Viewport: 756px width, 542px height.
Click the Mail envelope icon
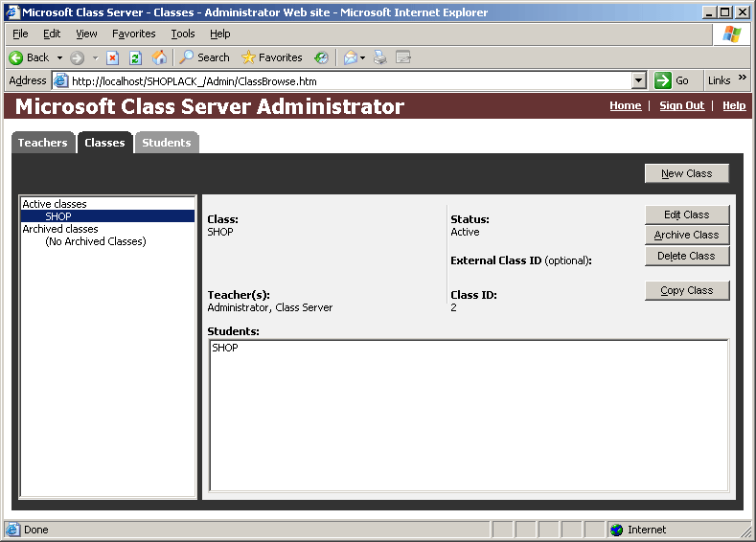pyautogui.click(x=351, y=57)
